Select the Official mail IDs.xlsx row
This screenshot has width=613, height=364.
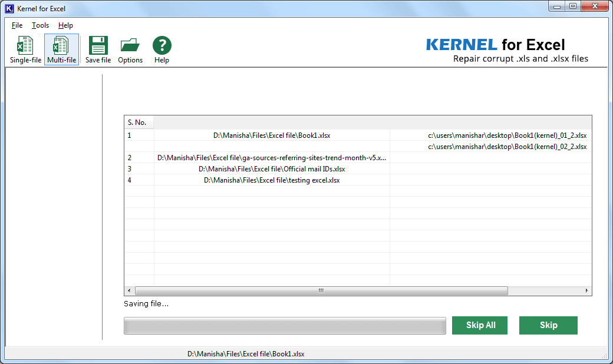272,169
